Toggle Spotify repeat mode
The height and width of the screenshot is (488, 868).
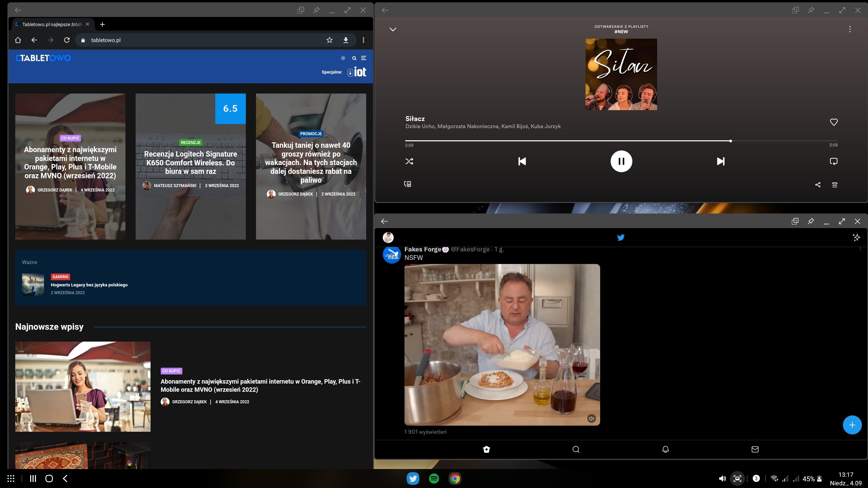pyautogui.click(x=833, y=161)
